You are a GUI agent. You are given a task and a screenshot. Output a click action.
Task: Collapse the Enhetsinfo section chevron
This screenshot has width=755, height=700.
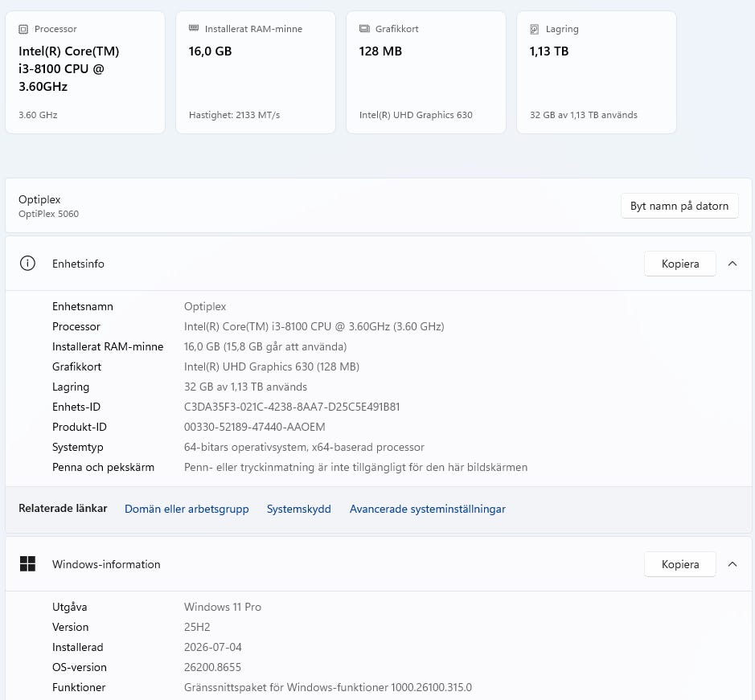click(x=732, y=264)
